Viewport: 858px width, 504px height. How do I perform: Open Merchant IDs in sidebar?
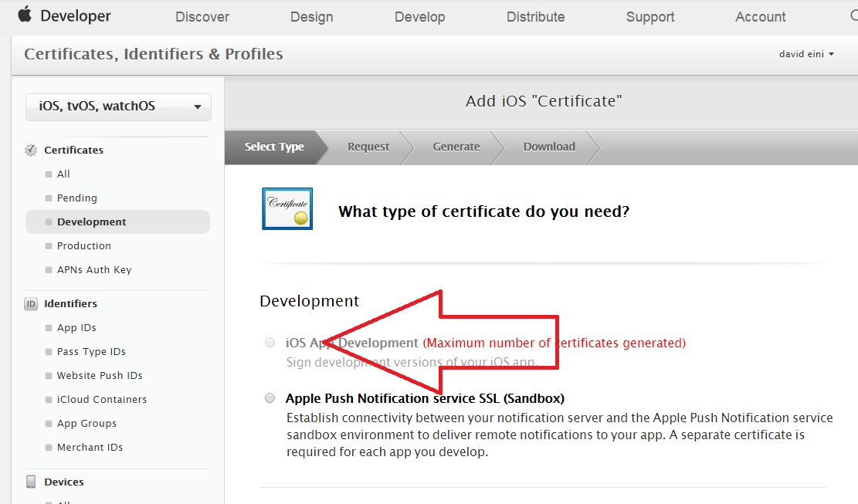click(x=90, y=447)
